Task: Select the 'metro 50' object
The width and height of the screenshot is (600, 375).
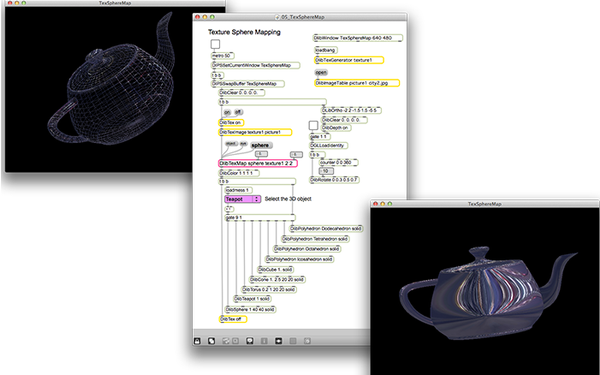Action: [223, 56]
